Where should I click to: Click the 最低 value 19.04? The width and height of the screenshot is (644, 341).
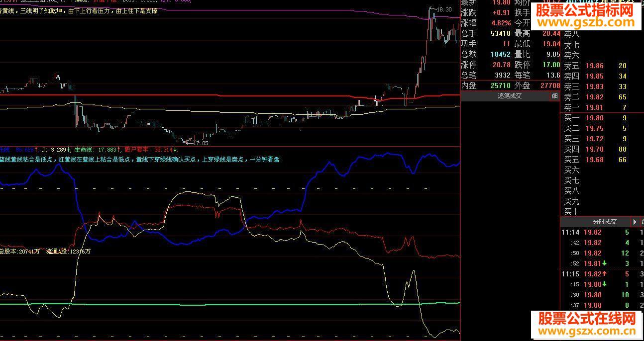coord(551,44)
